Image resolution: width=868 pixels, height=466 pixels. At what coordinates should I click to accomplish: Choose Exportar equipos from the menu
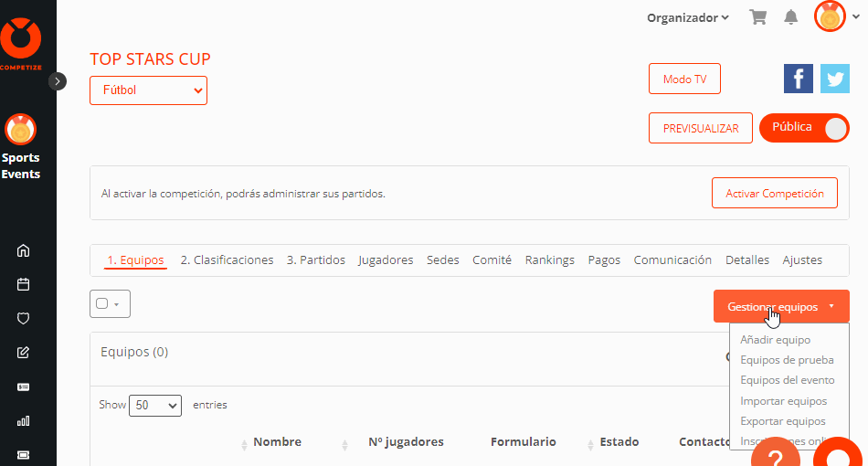783,421
